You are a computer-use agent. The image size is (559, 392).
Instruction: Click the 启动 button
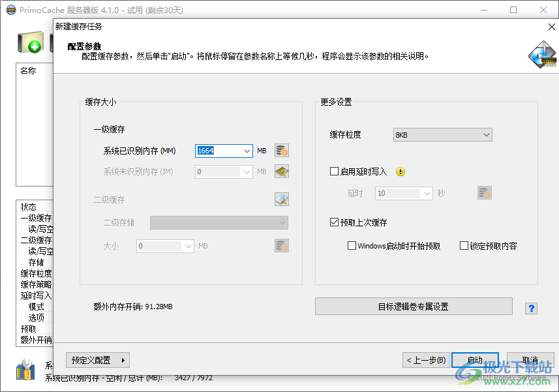(x=475, y=360)
